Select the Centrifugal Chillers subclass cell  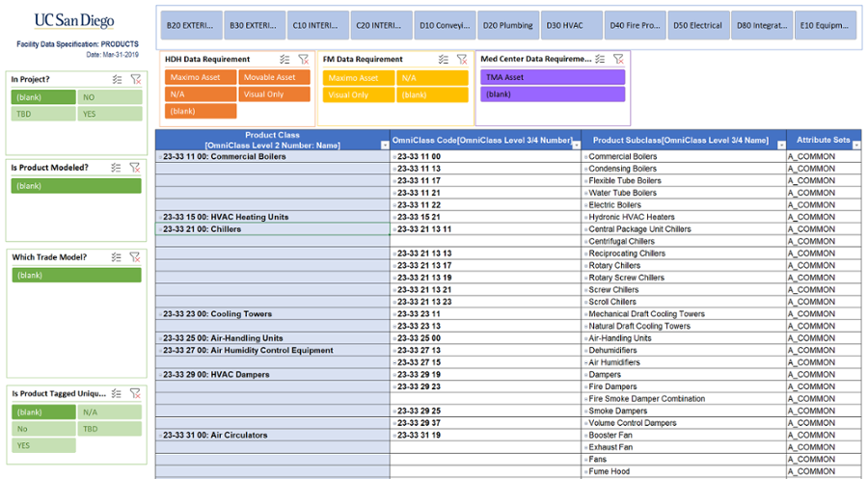coord(684,241)
